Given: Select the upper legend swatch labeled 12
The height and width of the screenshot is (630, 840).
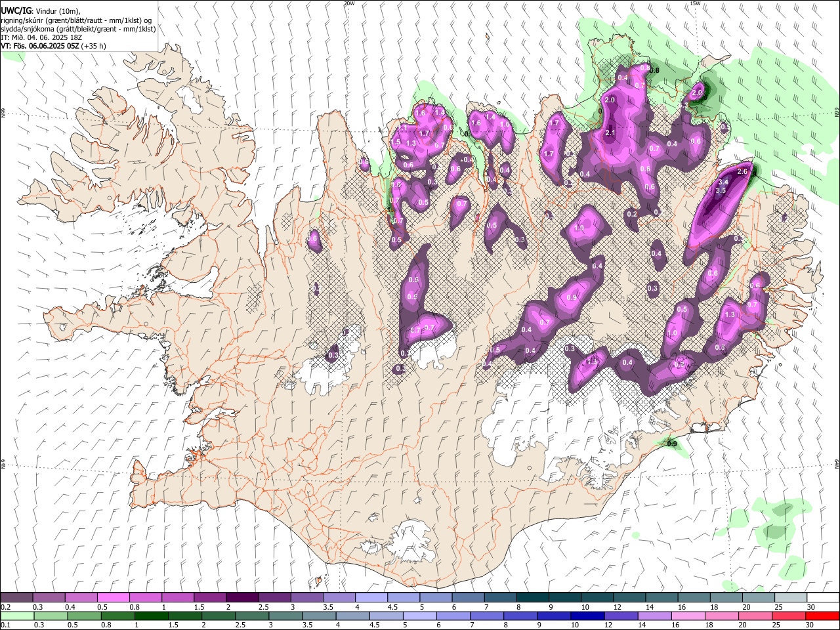Looking at the screenshot, I should point(629,598).
